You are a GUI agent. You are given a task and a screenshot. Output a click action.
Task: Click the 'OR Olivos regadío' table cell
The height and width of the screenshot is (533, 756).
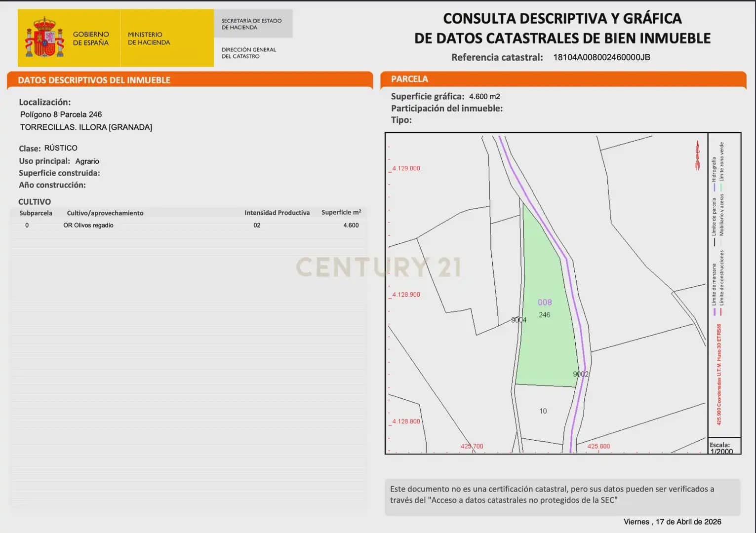pos(88,226)
